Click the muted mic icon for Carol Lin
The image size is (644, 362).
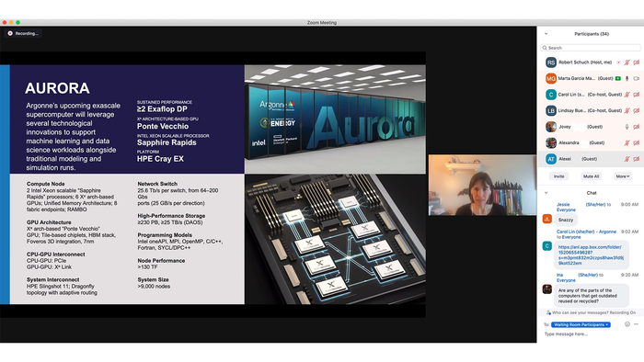coord(627,95)
